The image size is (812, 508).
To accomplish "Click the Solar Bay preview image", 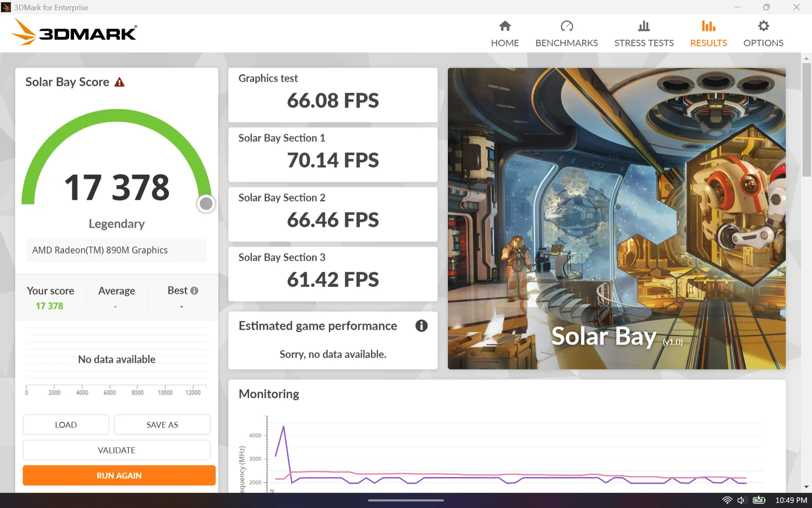I will [616, 218].
